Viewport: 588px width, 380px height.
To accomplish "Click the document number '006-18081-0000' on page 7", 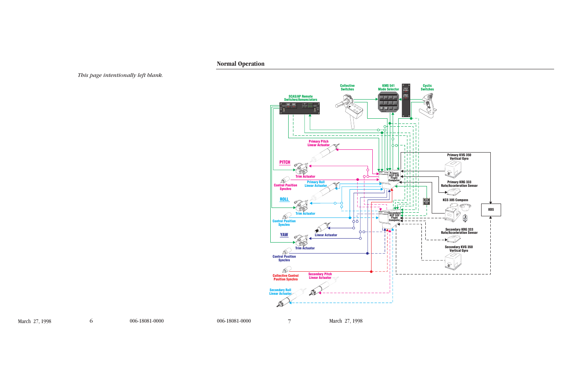I will point(234,321).
